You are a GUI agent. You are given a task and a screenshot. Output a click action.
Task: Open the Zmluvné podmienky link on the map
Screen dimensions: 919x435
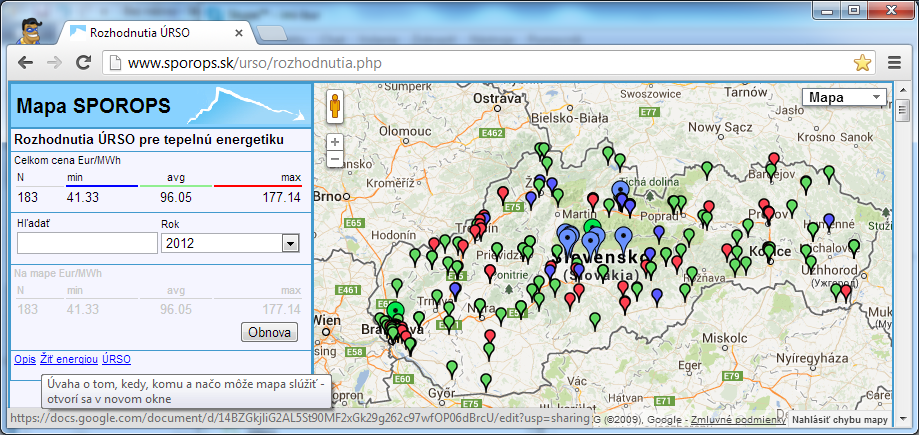click(x=738, y=420)
